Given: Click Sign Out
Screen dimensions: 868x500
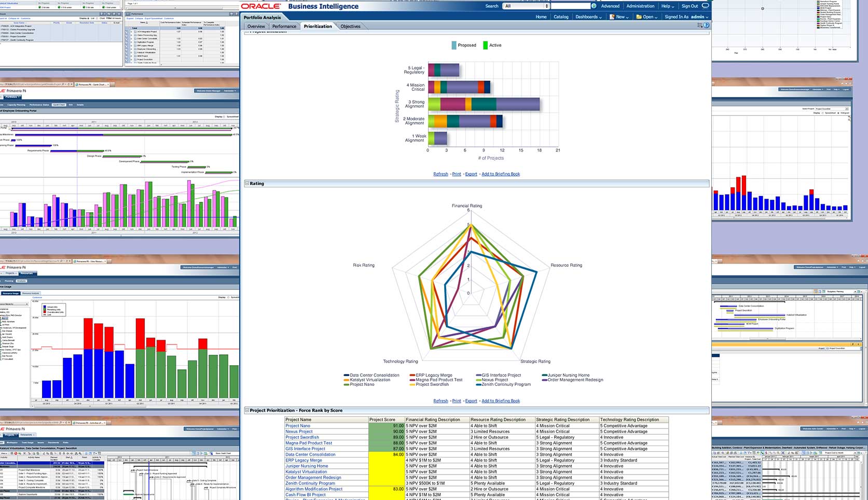Looking at the screenshot, I should 690,6.
